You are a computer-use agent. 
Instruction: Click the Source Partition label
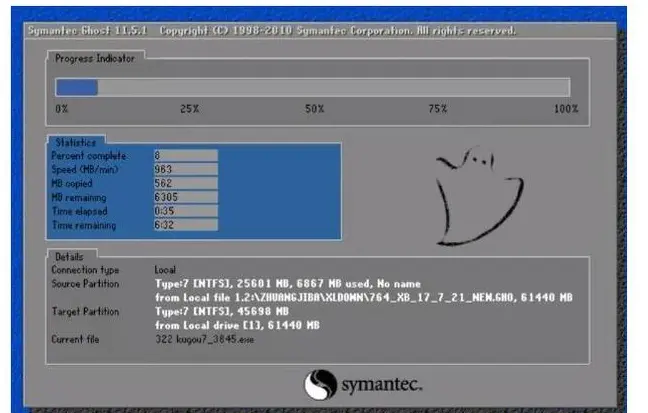85,284
